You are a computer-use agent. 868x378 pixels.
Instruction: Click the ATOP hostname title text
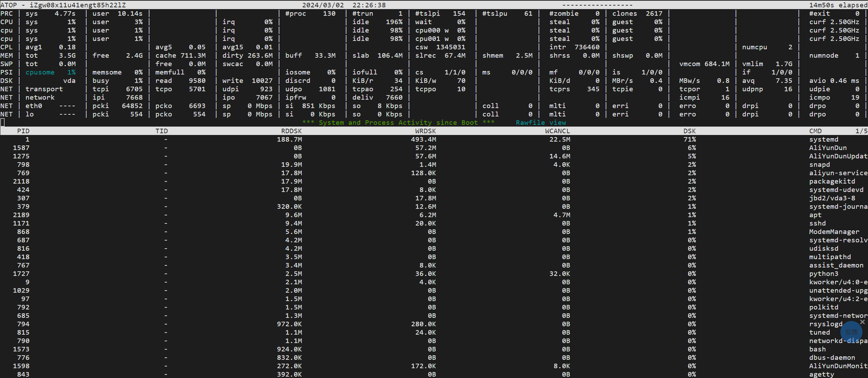63,5
